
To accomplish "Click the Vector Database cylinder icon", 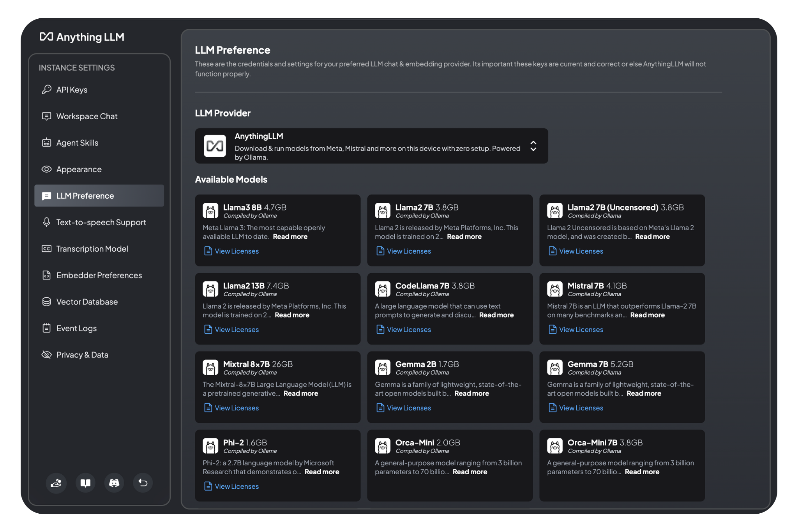I will [x=47, y=302].
